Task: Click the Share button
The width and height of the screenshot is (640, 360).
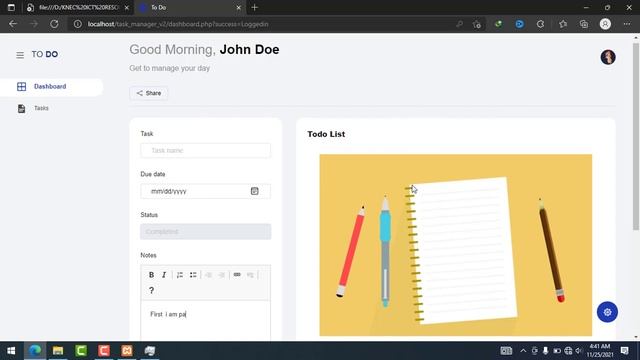Action: (149, 93)
